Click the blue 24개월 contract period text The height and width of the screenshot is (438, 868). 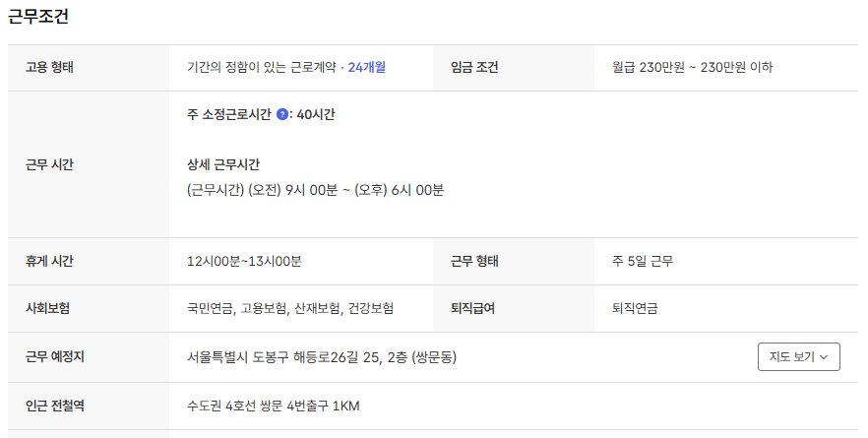366,68
